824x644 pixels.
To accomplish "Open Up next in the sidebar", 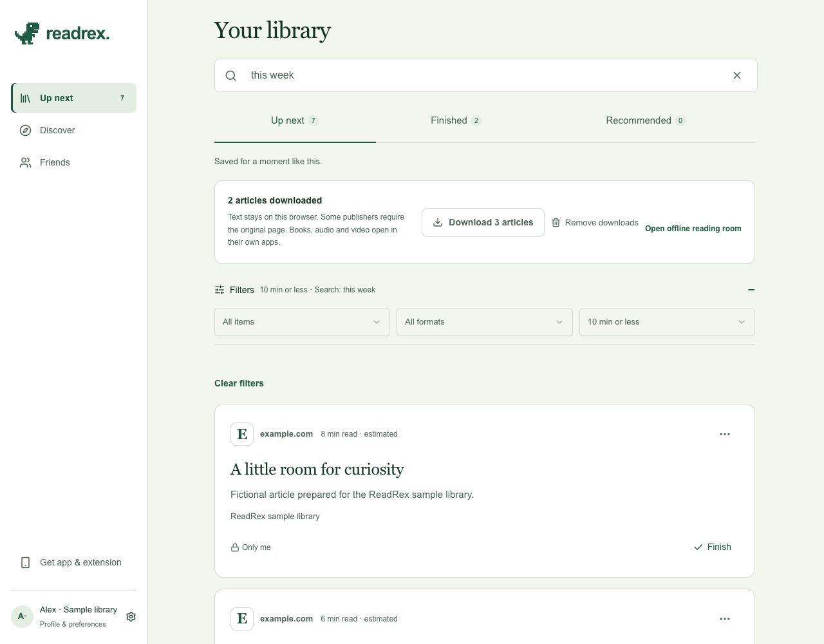I will [x=74, y=98].
